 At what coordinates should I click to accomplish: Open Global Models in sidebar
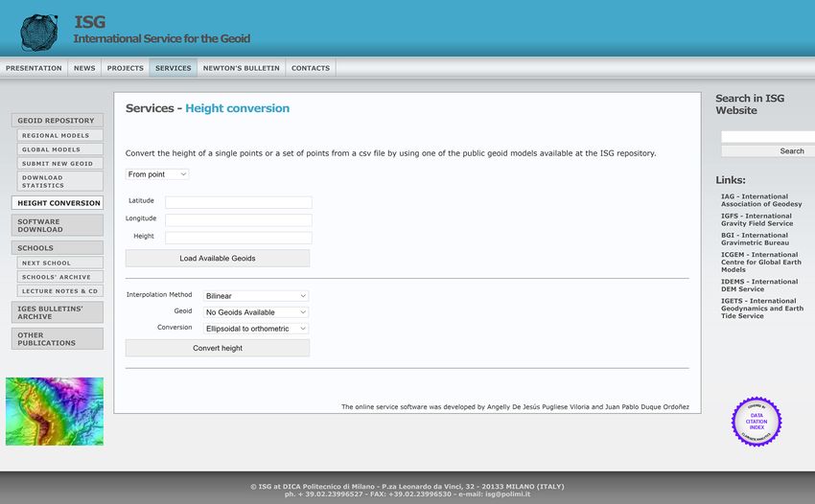point(60,149)
